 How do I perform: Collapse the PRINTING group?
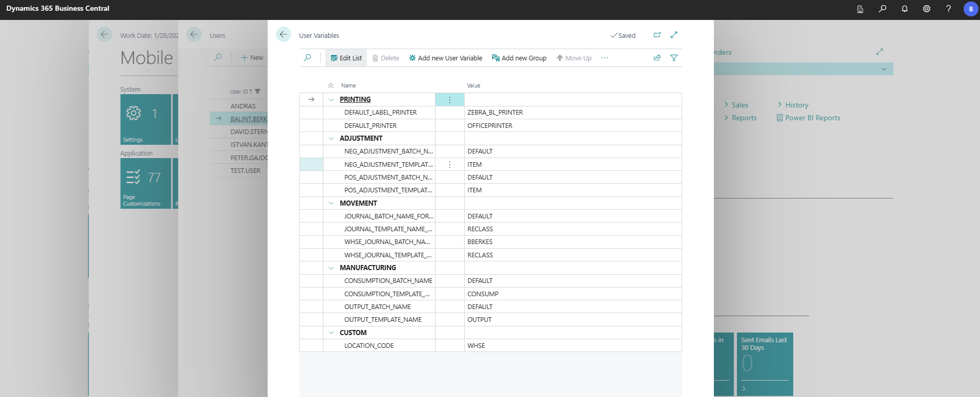tap(331, 100)
